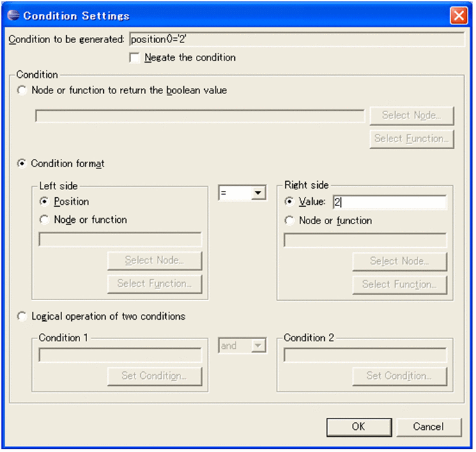
Task: Click the left side Select Node button
Action: [154, 260]
